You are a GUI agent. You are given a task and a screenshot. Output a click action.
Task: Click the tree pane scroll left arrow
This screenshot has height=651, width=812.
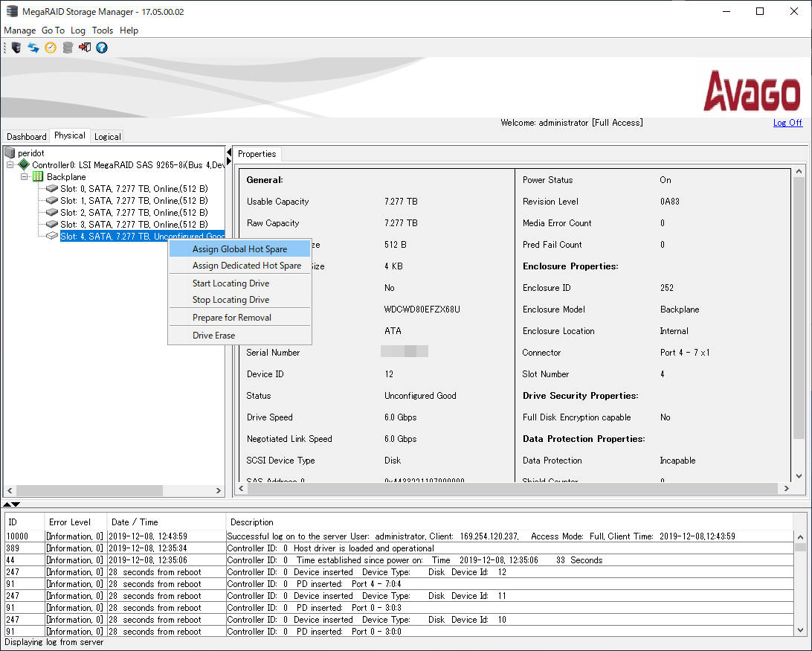(x=10, y=490)
